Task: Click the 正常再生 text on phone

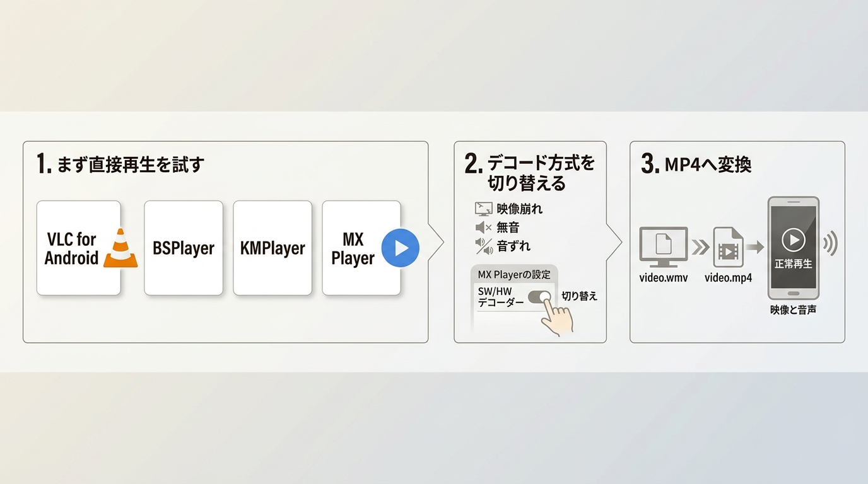Action: click(x=794, y=264)
